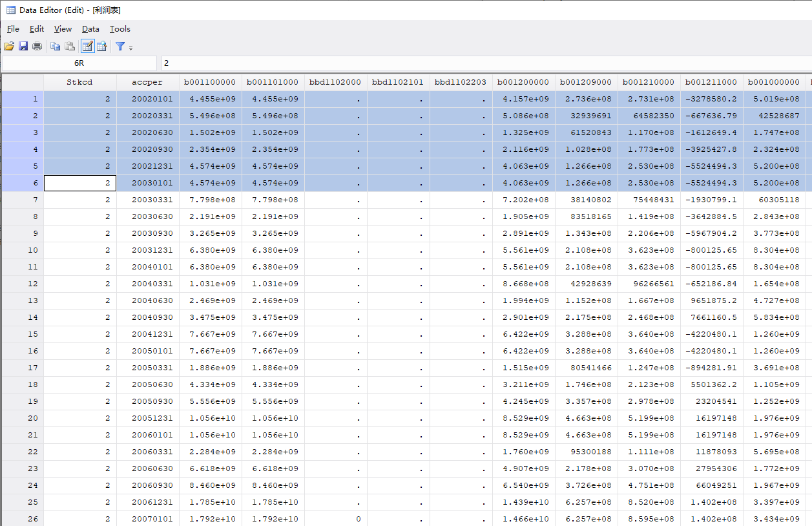Open the Data menu
The height and width of the screenshot is (526, 812).
click(90, 29)
